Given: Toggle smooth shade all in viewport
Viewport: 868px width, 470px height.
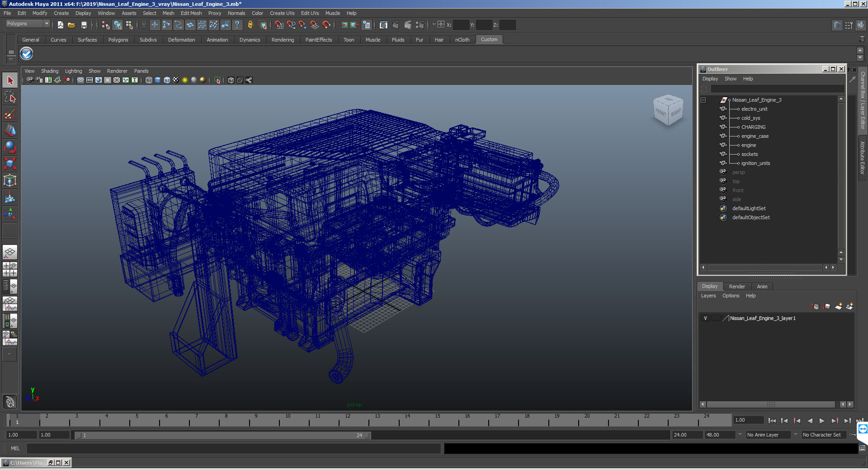Looking at the screenshot, I should pos(158,80).
